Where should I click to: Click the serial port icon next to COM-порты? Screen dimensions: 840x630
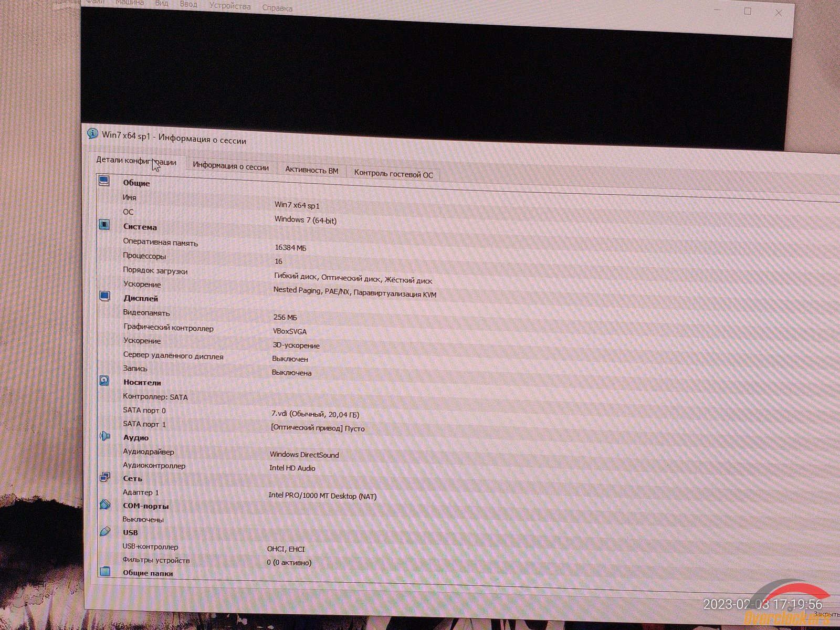click(x=105, y=505)
